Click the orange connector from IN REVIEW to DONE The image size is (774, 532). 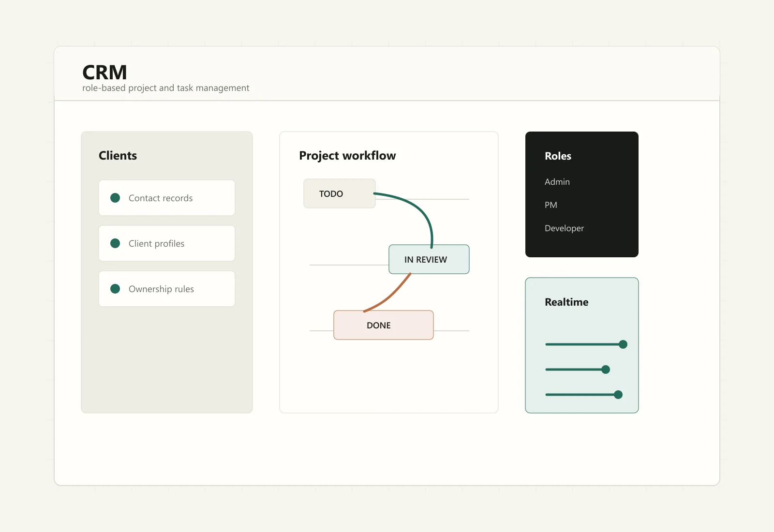click(391, 298)
